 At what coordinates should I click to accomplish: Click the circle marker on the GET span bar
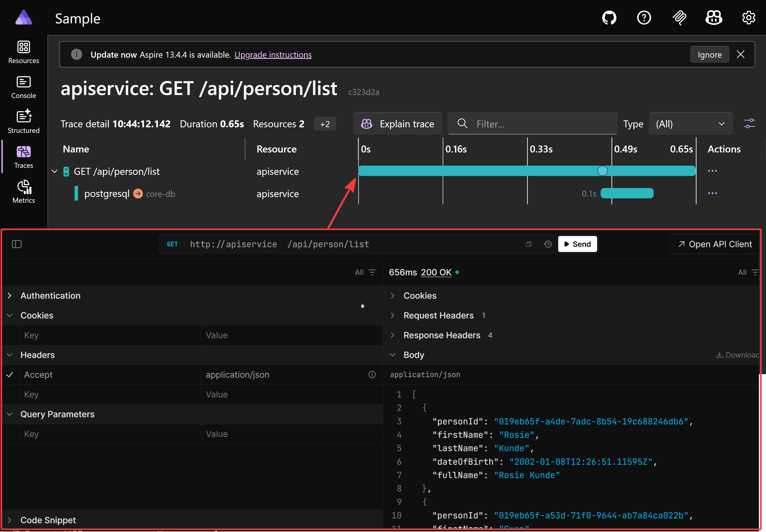coord(602,171)
